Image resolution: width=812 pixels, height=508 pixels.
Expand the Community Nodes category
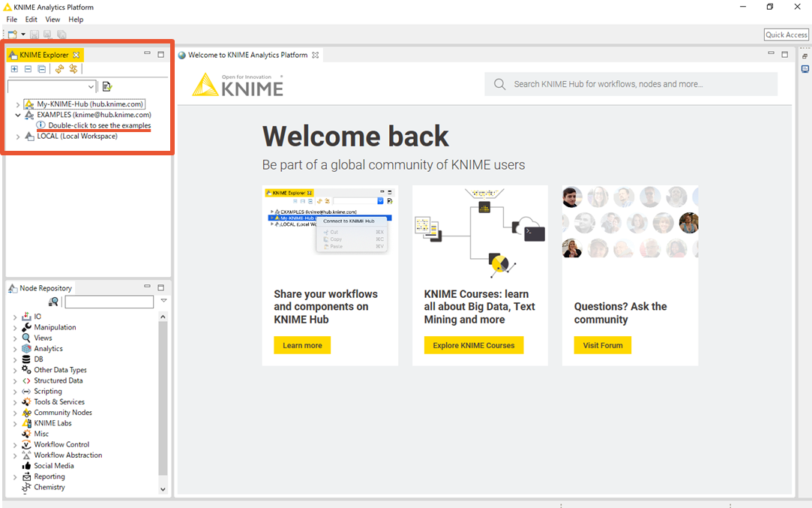pyautogui.click(x=15, y=413)
